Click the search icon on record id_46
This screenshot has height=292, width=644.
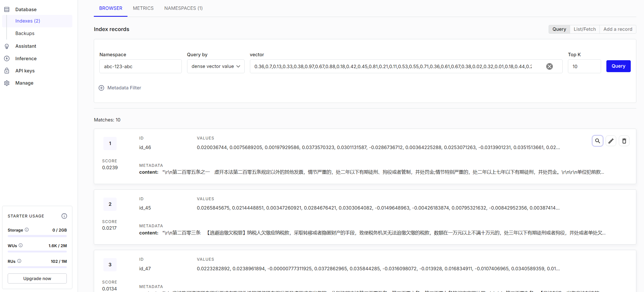(x=597, y=141)
